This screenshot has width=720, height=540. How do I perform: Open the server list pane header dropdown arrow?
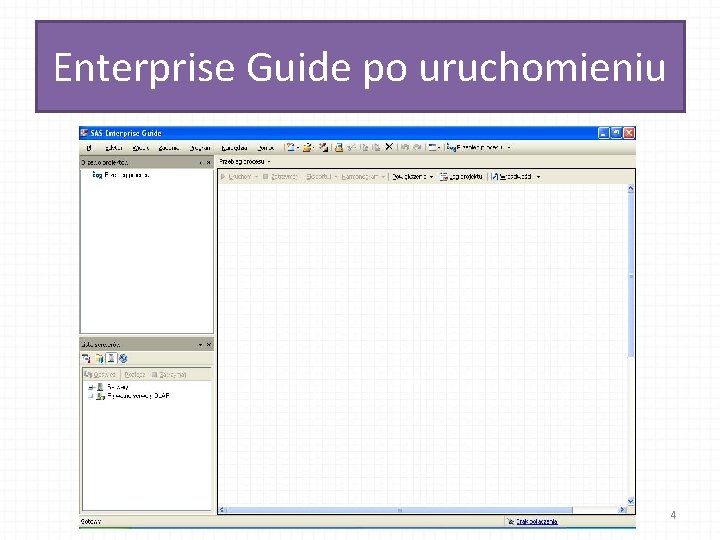coord(200,345)
